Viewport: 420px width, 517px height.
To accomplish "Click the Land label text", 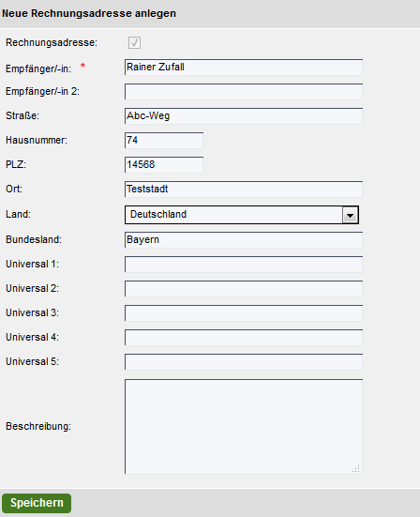I will [x=18, y=214].
